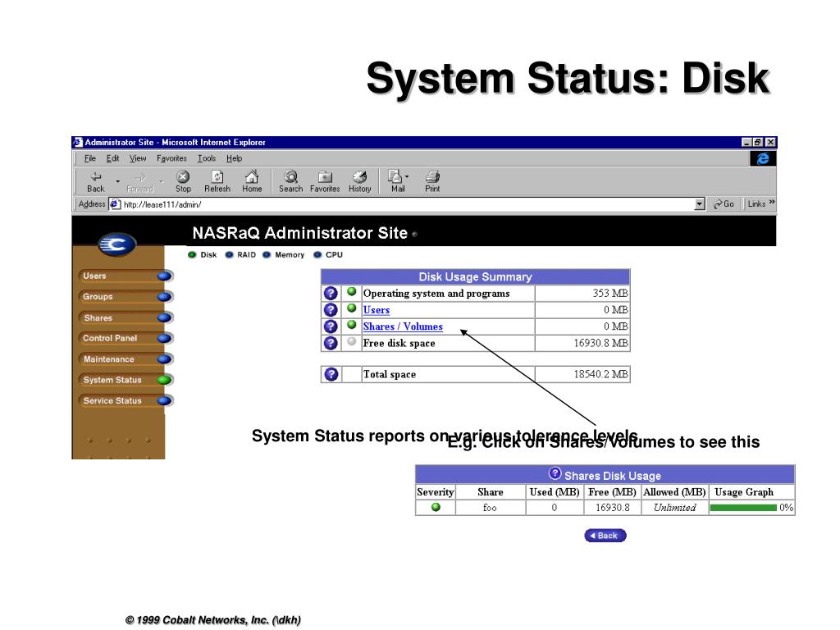Click the page icon in Address bar
The height and width of the screenshot is (630, 840).
point(114,204)
